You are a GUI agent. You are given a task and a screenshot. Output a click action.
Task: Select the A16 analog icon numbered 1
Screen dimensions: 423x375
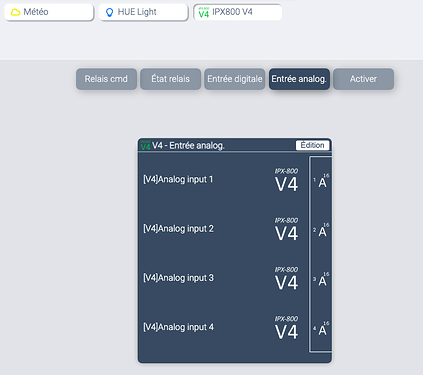click(321, 181)
